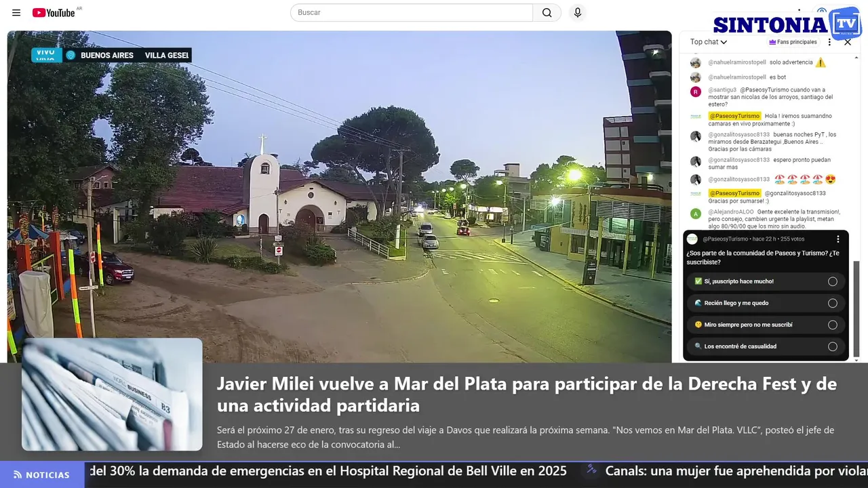Click ticker headline 'Canals: una mujer fue aprehendida'
The height and width of the screenshot is (488, 868).
pyautogui.click(x=736, y=471)
